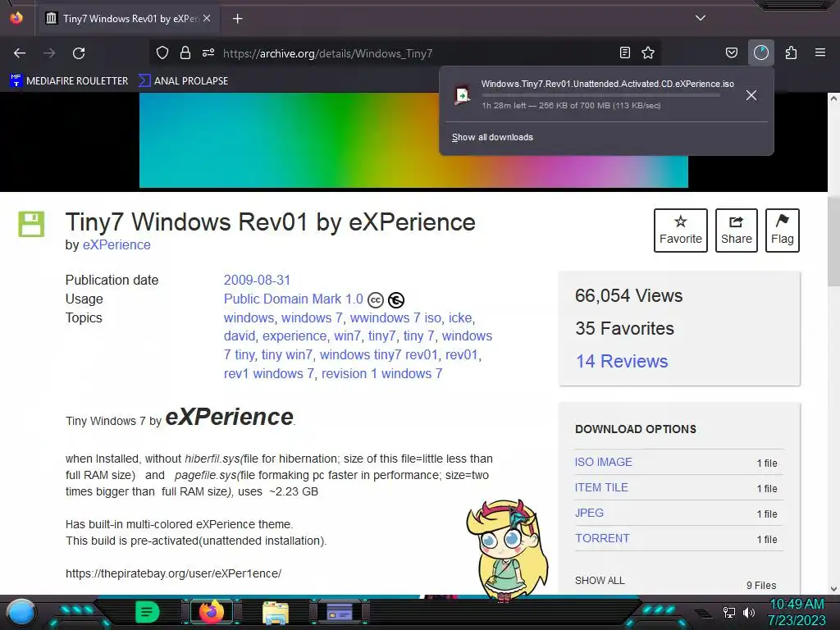Open the 2009-08-31 publication date link

click(257, 281)
